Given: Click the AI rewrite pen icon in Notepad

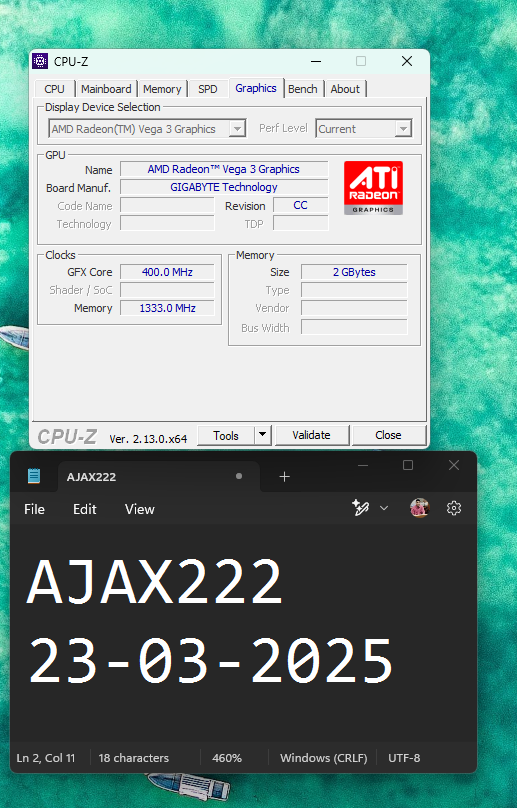Looking at the screenshot, I should (360, 508).
